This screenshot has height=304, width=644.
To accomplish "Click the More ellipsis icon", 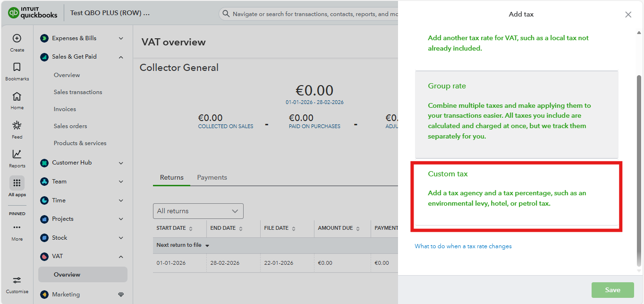I will click(17, 227).
